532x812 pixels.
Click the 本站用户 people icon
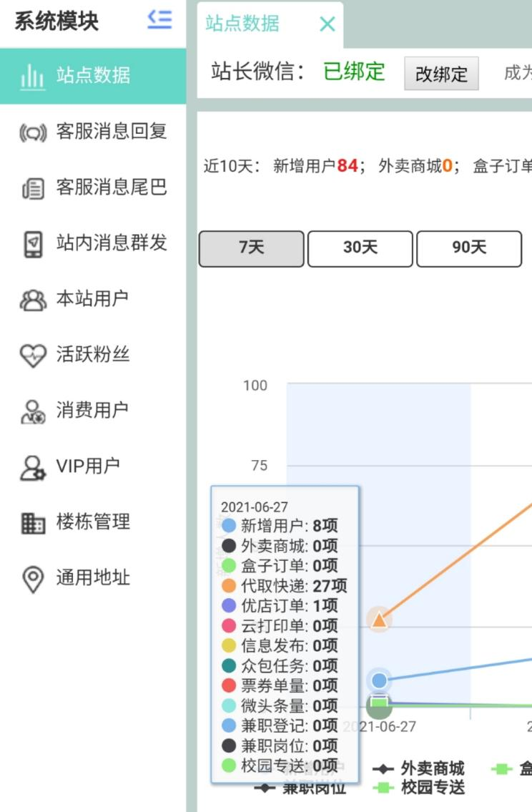(32, 300)
